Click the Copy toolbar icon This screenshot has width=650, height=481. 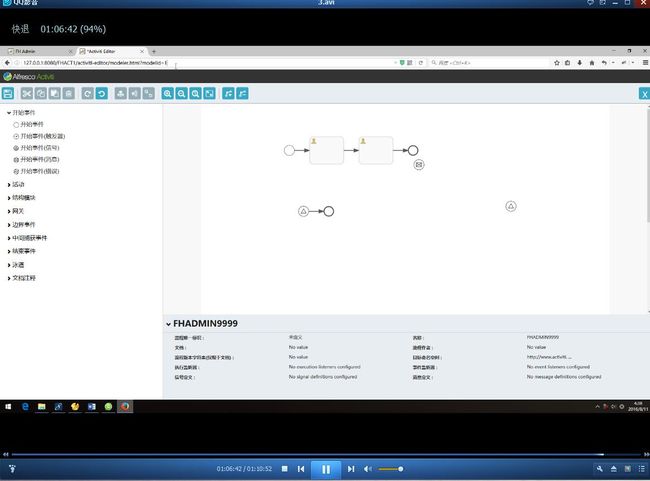tap(41, 93)
